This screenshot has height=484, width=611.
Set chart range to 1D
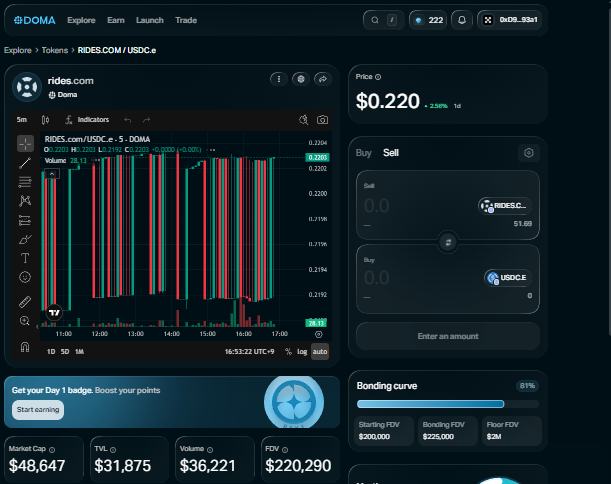pyautogui.click(x=51, y=352)
